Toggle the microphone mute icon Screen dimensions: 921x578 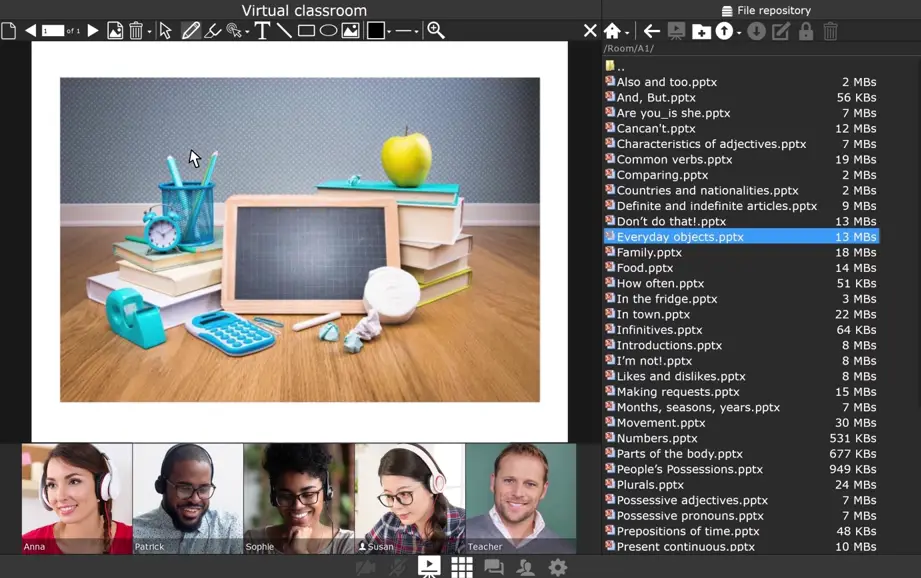[x=398, y=567]
